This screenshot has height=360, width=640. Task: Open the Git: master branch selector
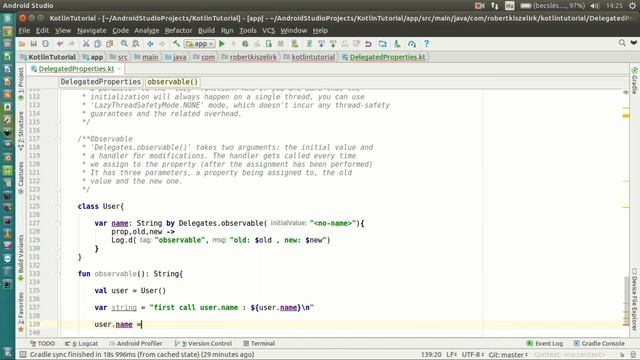click(x=509, y=355)
